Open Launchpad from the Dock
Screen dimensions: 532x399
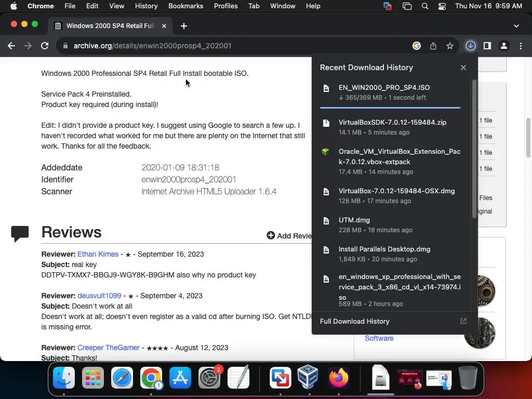tap(93, 378)
